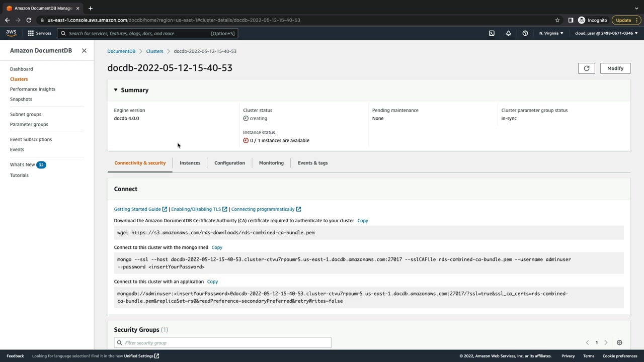The height and width of the screenshot is (362, 644).
Task: Click the browser address bar URL
Action: click(174, 20)
